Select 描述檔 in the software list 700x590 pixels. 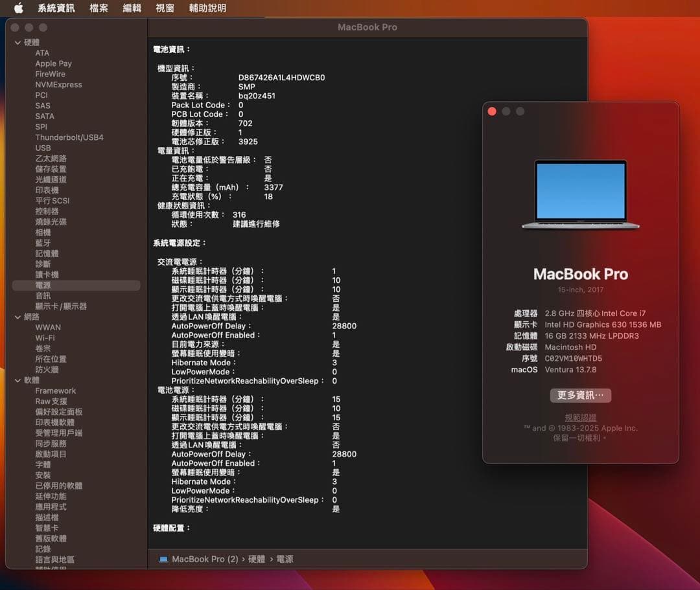47,517
